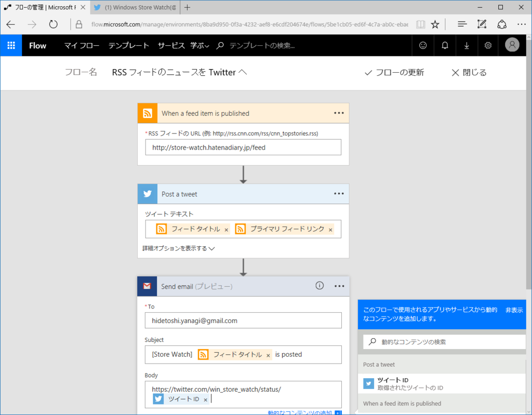Open the settings gear icon

click(x=488, y=45)
